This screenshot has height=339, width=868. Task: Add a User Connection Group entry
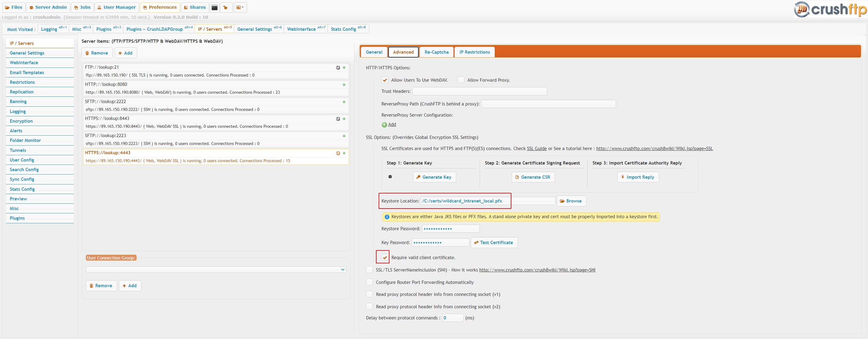(x=130, y=286)
